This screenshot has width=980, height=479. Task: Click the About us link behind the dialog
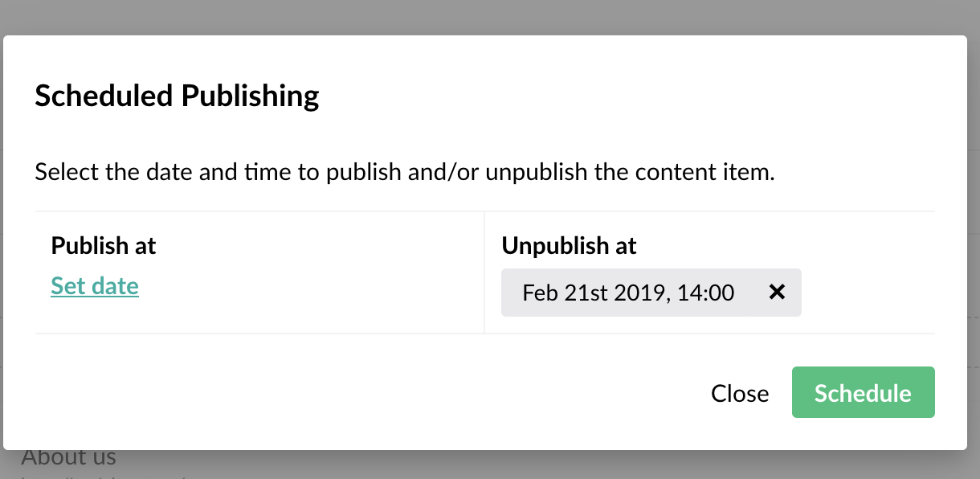(x=70, y=456)
